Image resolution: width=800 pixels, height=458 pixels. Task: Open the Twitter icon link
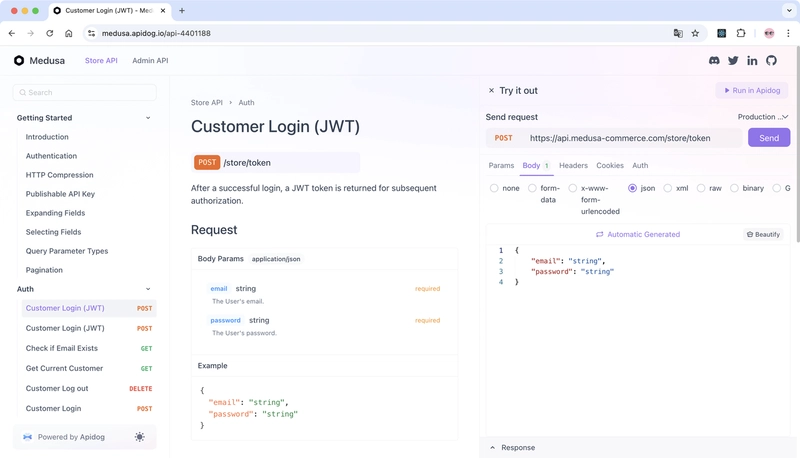coord(733,60)
